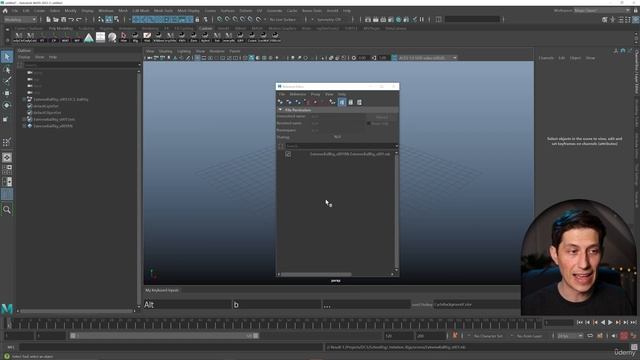Go to end of playback range
The height and width of the screenshot is (360, 640).
633,322
